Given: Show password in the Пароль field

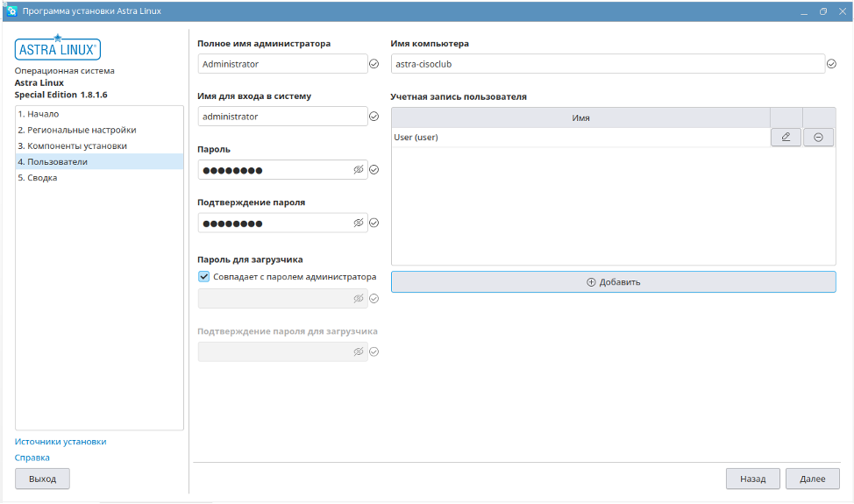Looking at the screenshot, I should click(358, 170).
